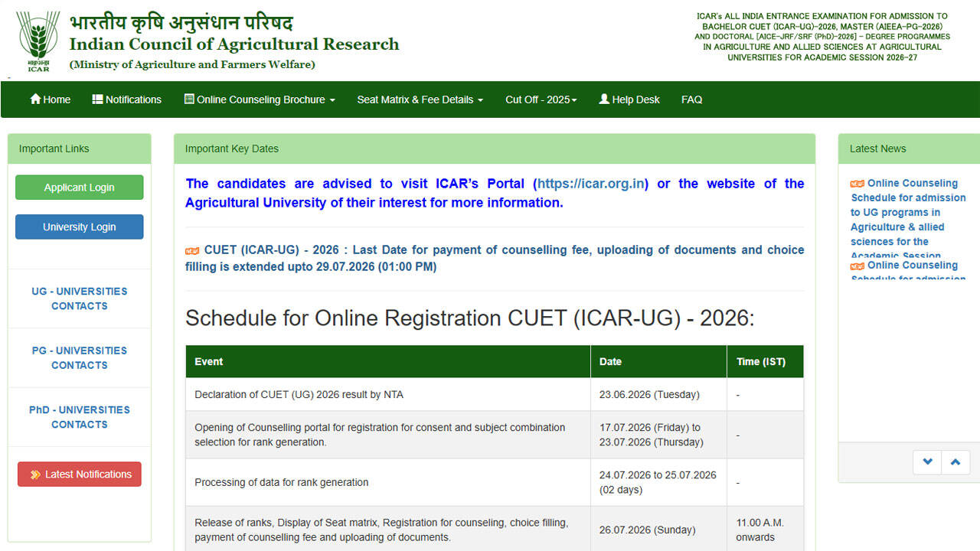Click the Help Desk person icon
This screenshot has width=980, height=551.
coord(604,99)
